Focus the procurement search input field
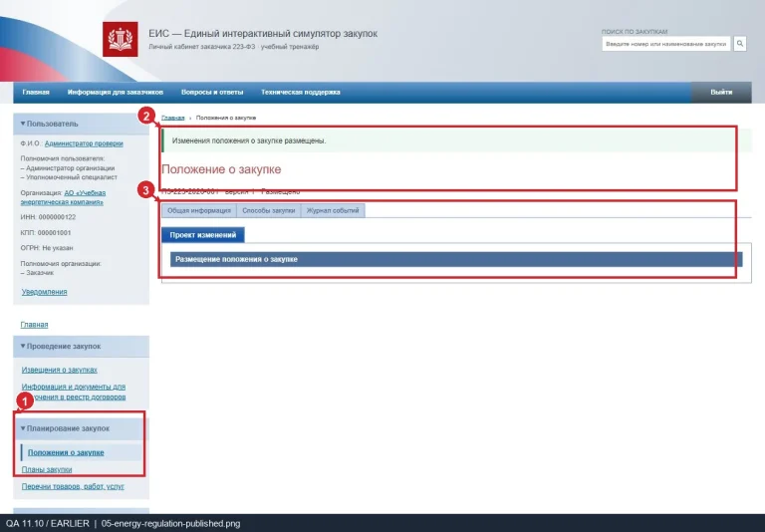 point(666,44)
